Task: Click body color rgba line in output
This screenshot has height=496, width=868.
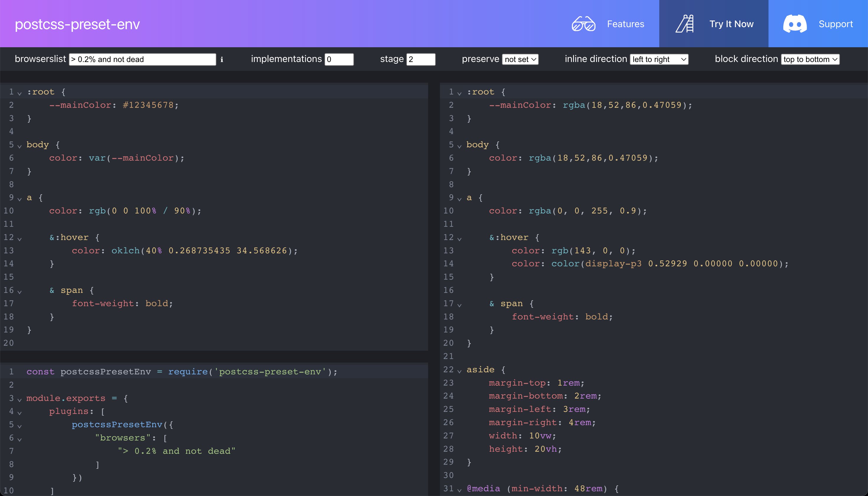Action: tap(573, 158)
